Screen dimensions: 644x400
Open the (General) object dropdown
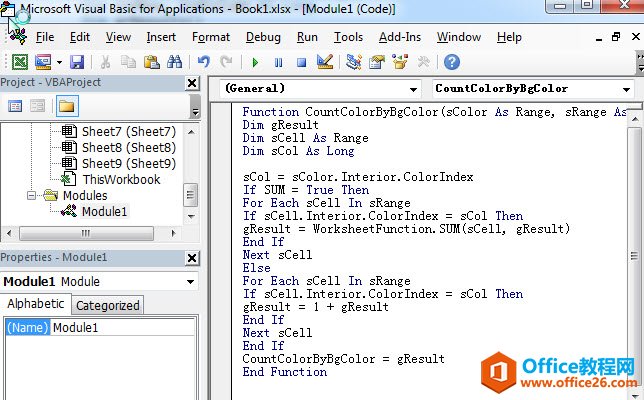[x=413, y=89]
